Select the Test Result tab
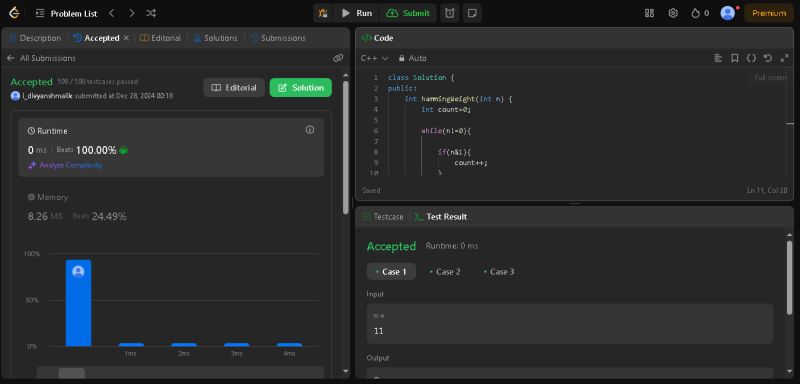This screenshot has width=800, height=384. pyautogui.click(x=441, y=217)
